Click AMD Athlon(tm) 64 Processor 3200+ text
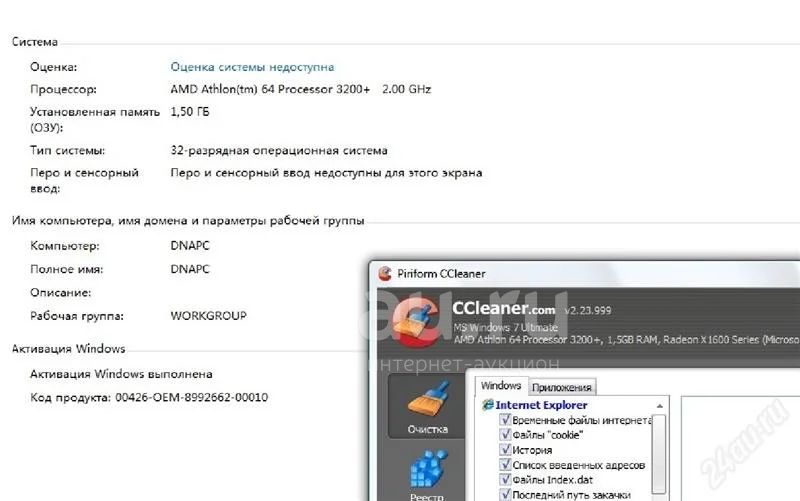Image resolution: width=800 pixels, height=501 pixels. point(270,89)
